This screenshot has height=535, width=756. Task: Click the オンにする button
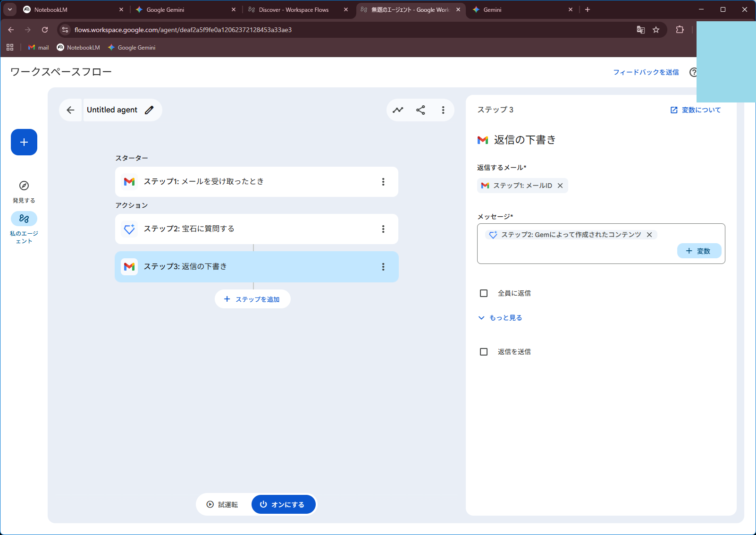tap(283, 504)
